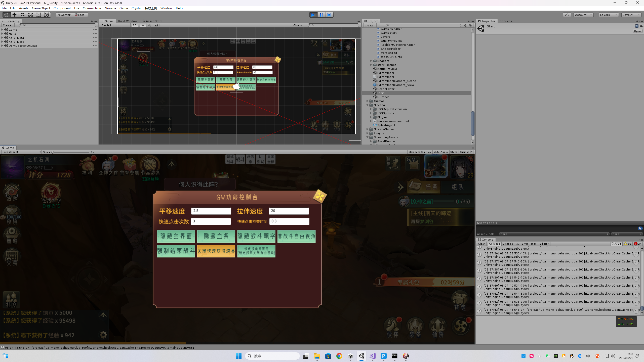Expand the Shaders folder
Viewport: 644px width, 362px height.
(x=371, y=61)
